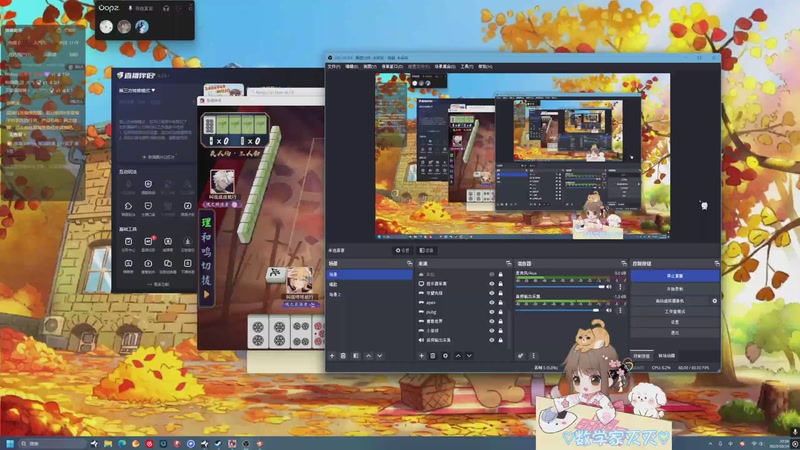This screenshot has height=450, width=800.
Task: Add a source with the plus icon in Sources panel
Action: click(421, 356)
